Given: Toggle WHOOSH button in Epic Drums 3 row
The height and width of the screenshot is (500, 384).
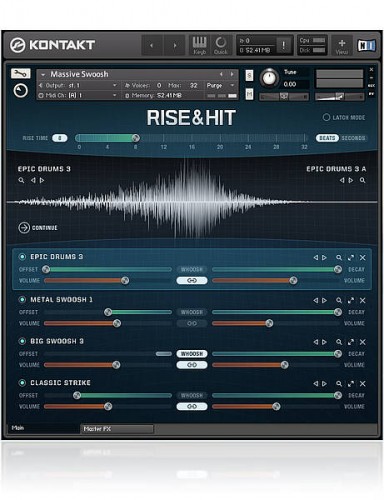Looking at the screenshot, I should click(x=192, y=269).
